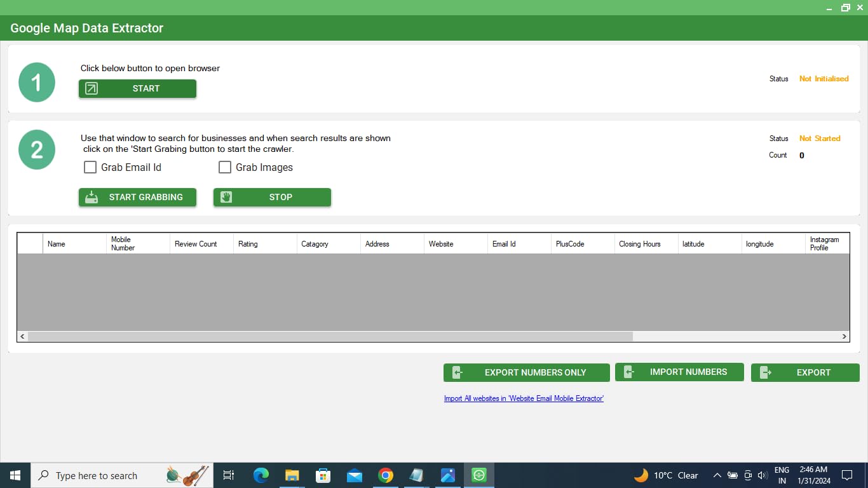868x488 pixels.
Task: Select the Name column header
Action: click(74, 244)
